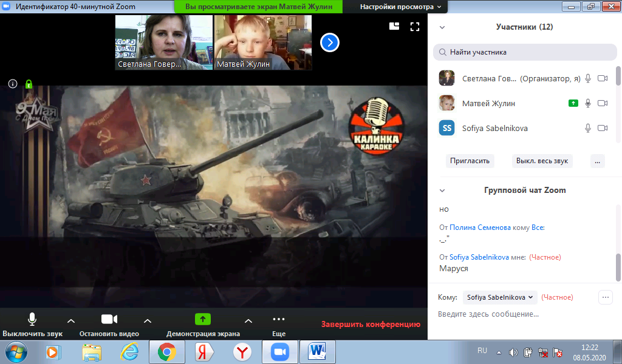Open Internet Explorer taskbar icon
The height and width of the screenshot is (364, 622).
click(x=130, y=352)
